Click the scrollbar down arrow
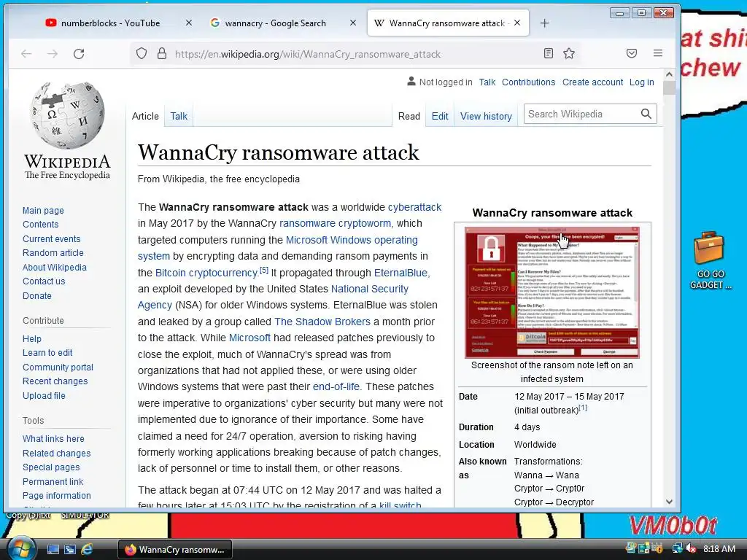 coord(669,502)
